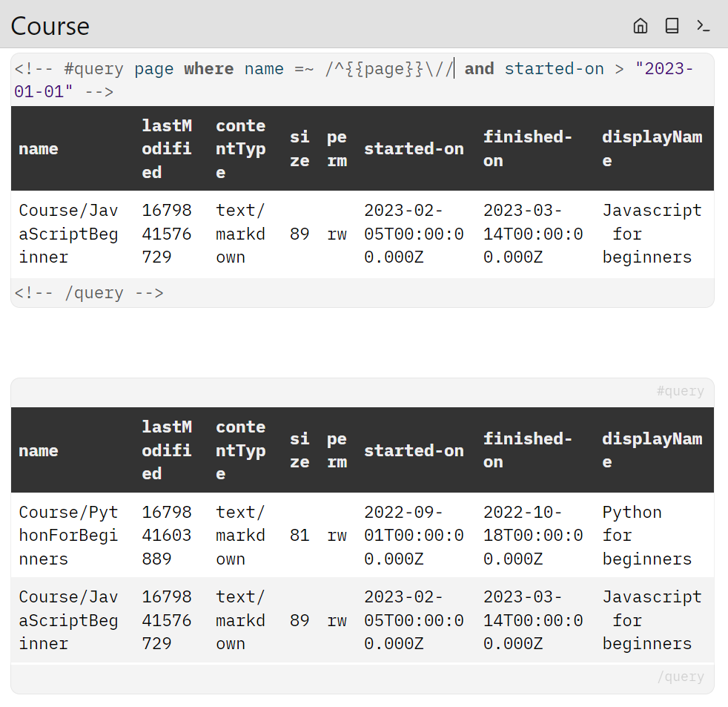
Task: Click the 2022-09-01 started-on cell
Action: click(x=414, y=536)
